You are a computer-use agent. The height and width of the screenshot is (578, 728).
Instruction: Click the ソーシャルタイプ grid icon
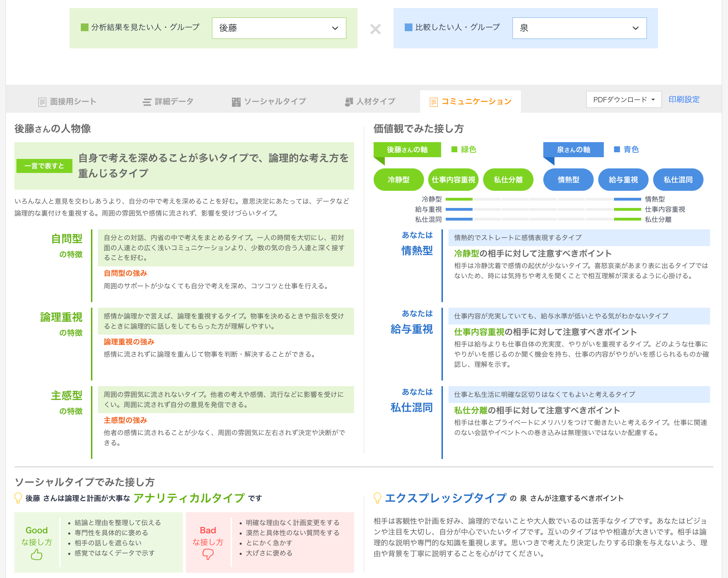pyautogui.click(x=236, y=102)
